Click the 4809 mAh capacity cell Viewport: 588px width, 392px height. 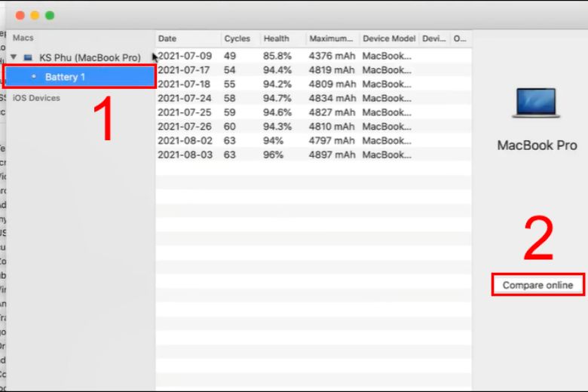332,84
